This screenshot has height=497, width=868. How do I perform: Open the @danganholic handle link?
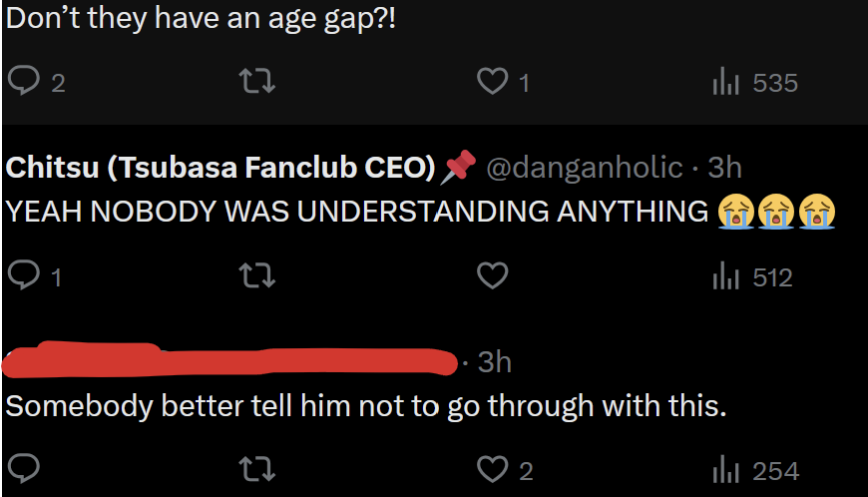[584, 168]
